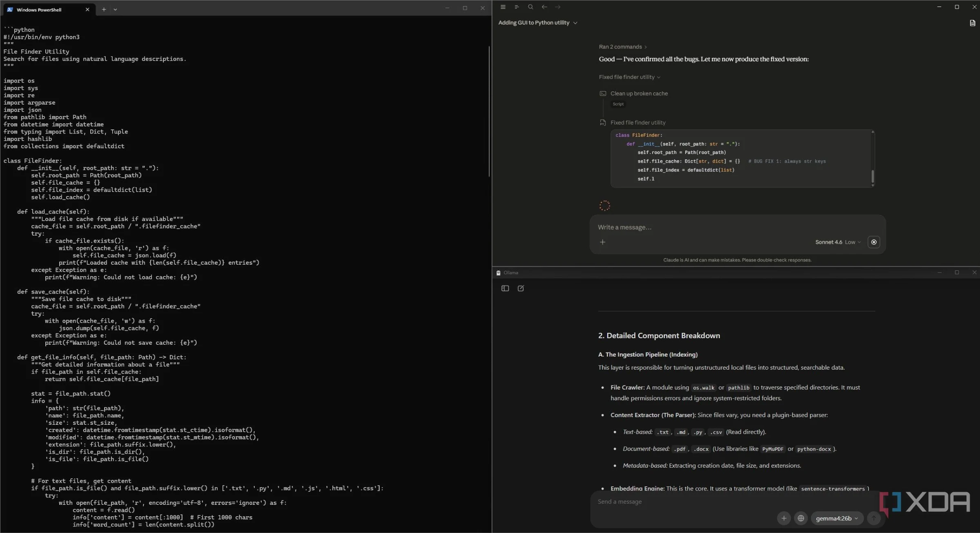Click the BUG FIX 1 comment in code block
980x533 pixels.
tap(787, 161)
